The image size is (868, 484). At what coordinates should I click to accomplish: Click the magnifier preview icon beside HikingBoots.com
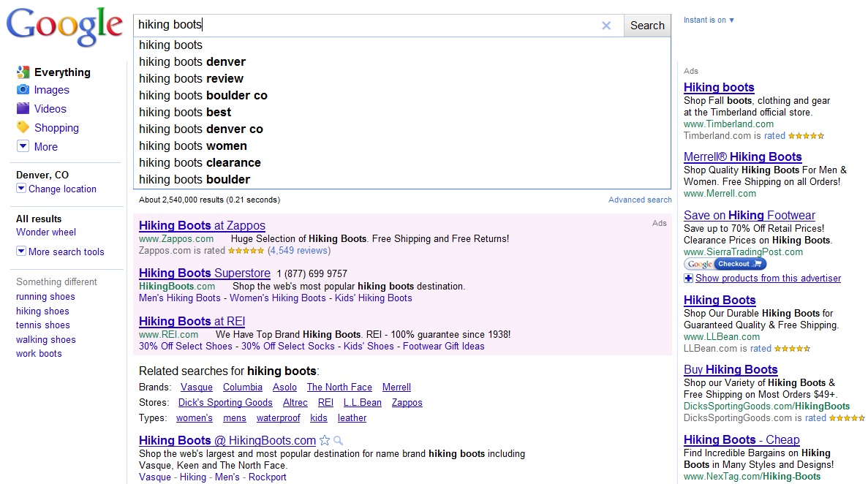click(x=339, y=441)
